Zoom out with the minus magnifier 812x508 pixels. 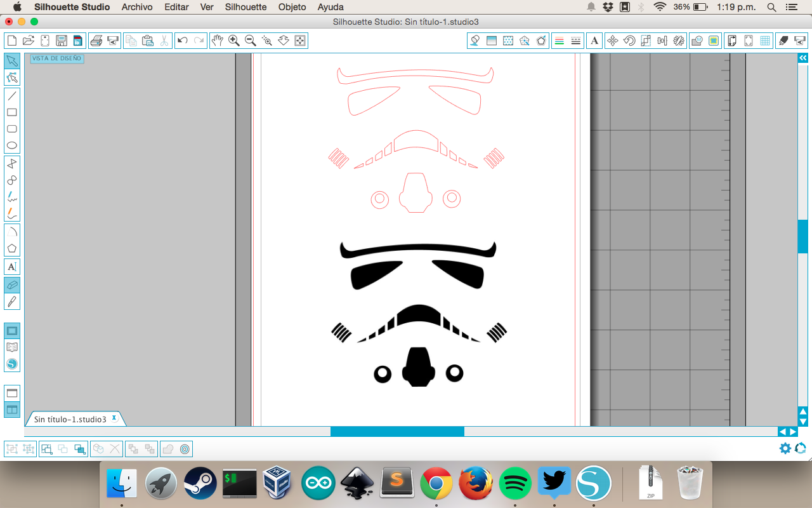(x=251, y=41)
